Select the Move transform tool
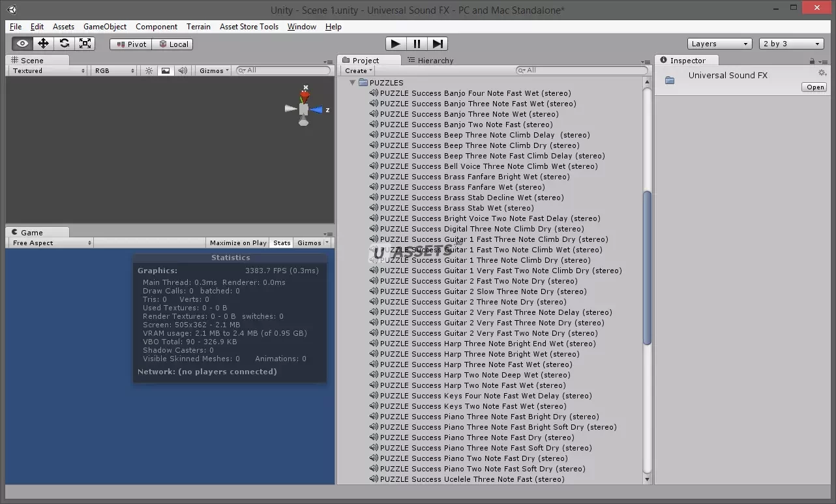 43,44
